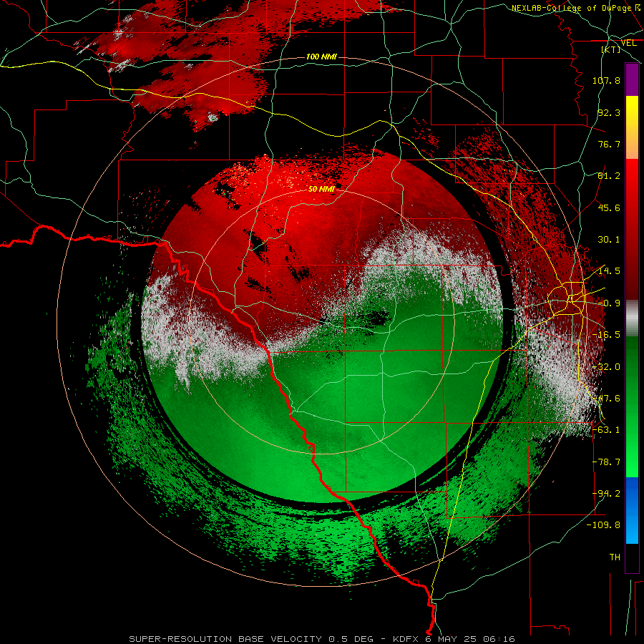
Task: Click the blue segment of the color bar
Action: tap(632, 509)
